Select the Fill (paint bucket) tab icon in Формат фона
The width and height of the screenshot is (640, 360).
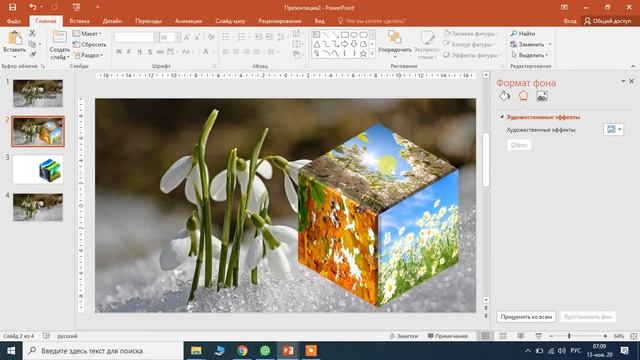coord(504,96)
